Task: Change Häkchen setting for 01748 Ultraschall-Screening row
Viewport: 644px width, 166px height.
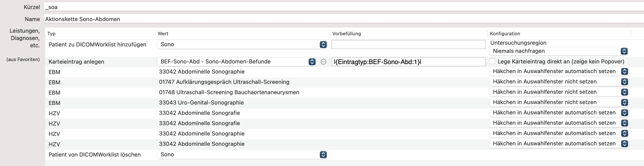Action: 559,92
